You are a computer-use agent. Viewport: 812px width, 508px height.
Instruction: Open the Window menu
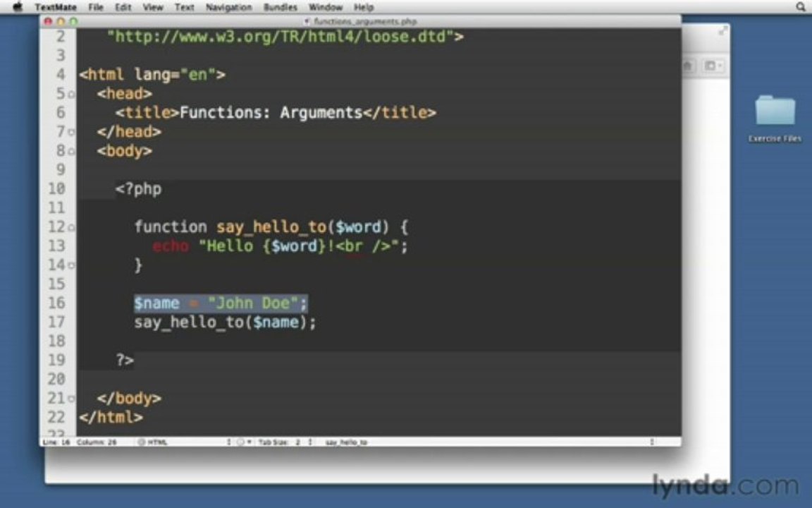pos(326,7)
